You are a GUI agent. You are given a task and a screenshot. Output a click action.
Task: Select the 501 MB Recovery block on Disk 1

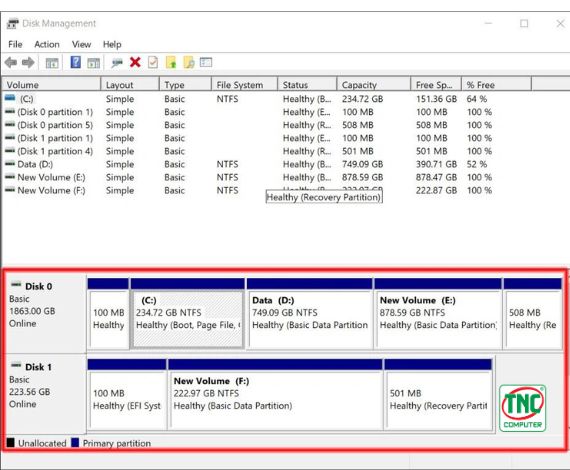(x=438, y=394)
